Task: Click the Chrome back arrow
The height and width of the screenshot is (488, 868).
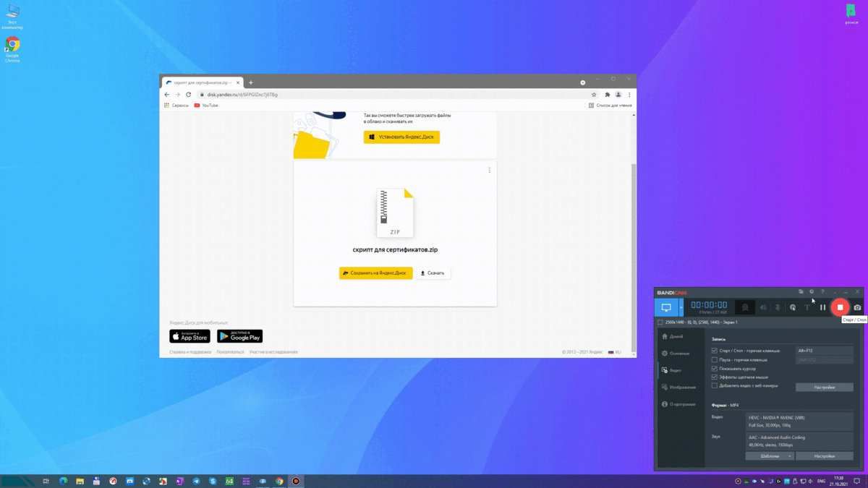Action: point(167,95)
